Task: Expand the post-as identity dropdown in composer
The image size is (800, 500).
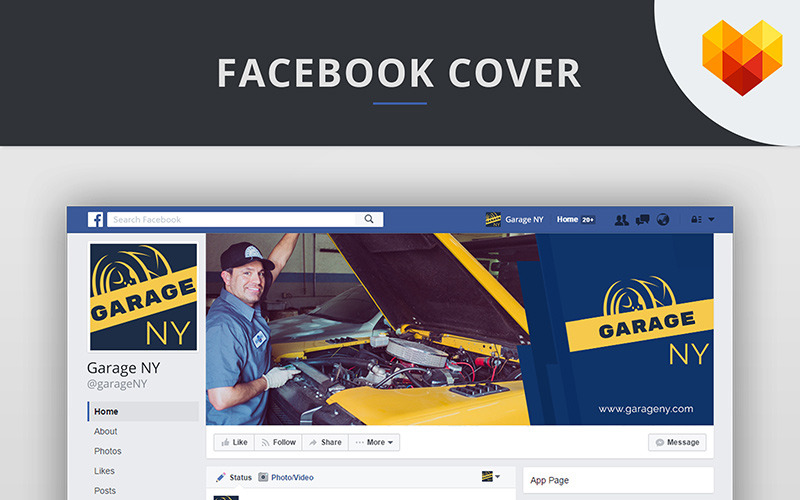Action: tap(490, 477)
